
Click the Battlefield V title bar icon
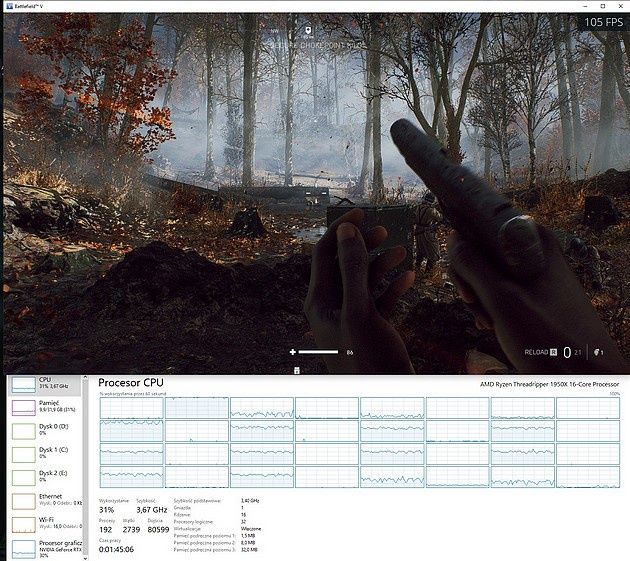10,6
